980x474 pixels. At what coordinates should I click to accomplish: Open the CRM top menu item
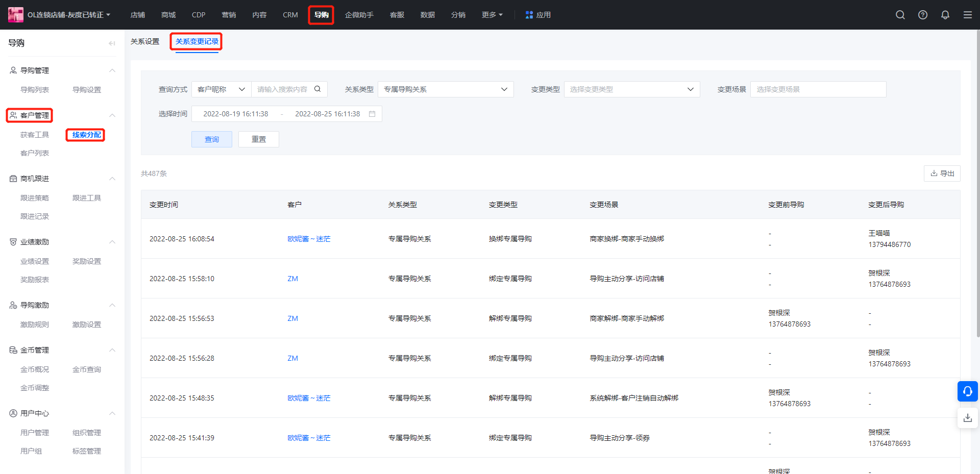(290, 15)
